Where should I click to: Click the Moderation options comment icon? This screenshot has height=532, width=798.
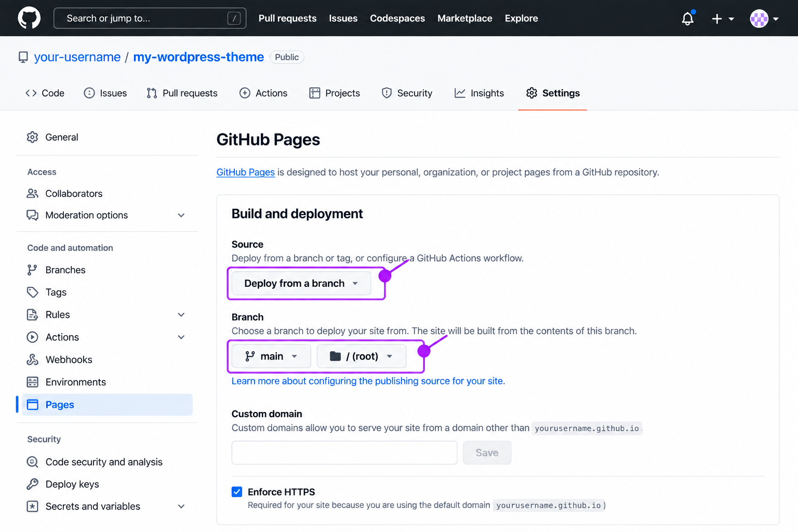click(32, 215)
